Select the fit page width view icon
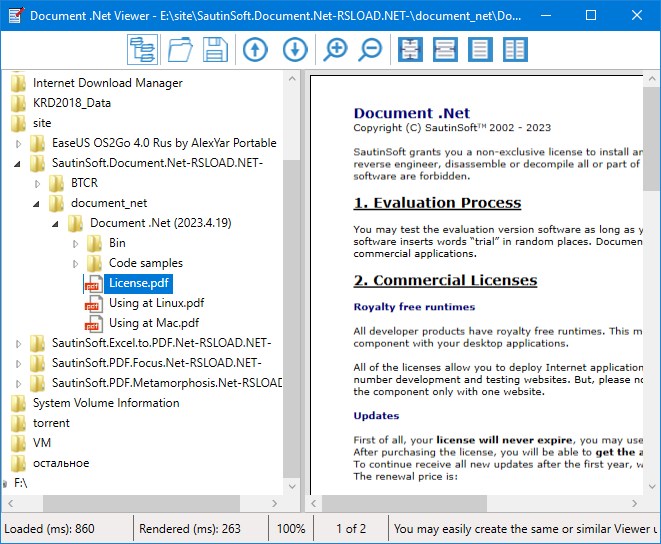The width and height of the screenshot is (661, 544). (445, 50)
